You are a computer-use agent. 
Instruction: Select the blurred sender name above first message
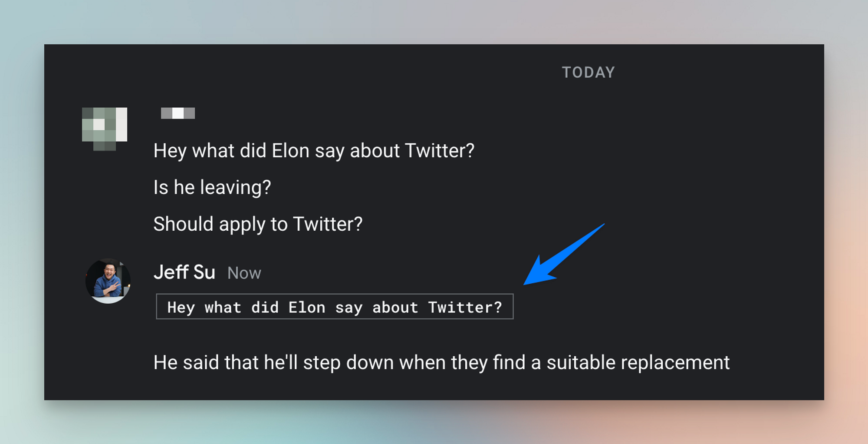(178, 113)
